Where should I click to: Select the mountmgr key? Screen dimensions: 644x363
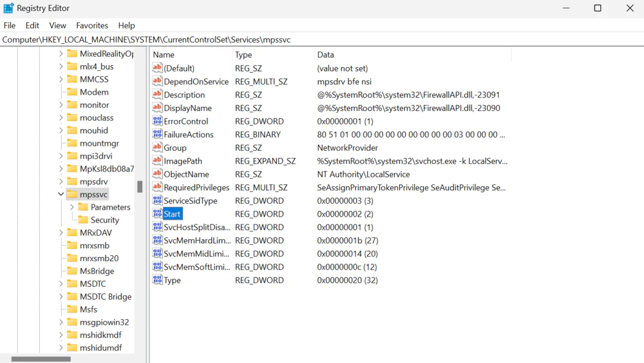(99, 143)
